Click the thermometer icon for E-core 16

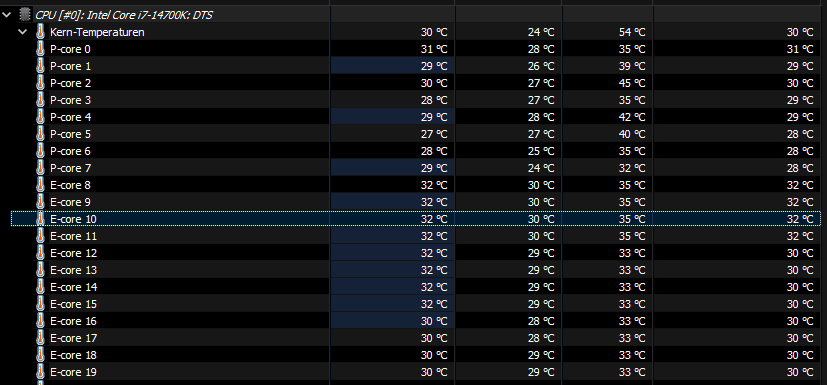click(x=41, y=321)
